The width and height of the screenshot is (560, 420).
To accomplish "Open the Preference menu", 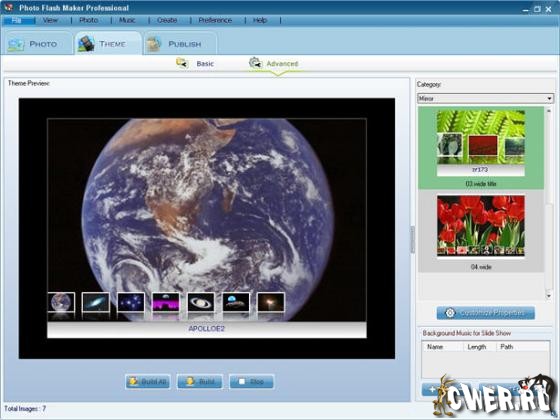I will coord(215,20).
